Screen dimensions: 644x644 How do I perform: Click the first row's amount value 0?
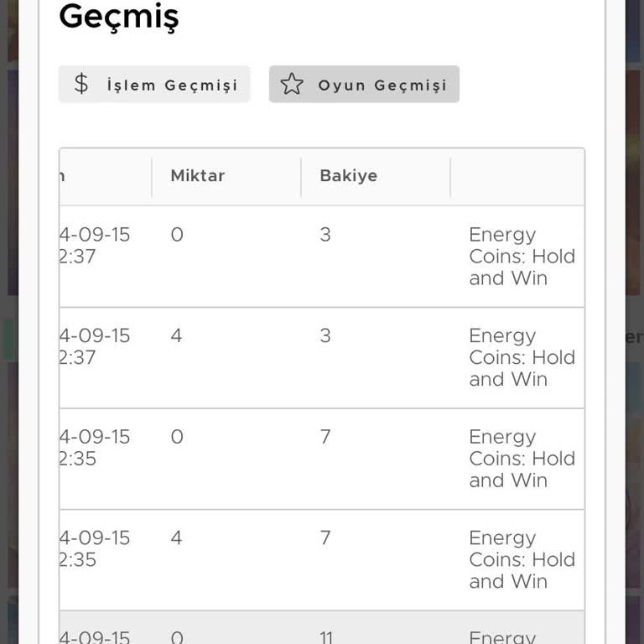coord(176,235)
